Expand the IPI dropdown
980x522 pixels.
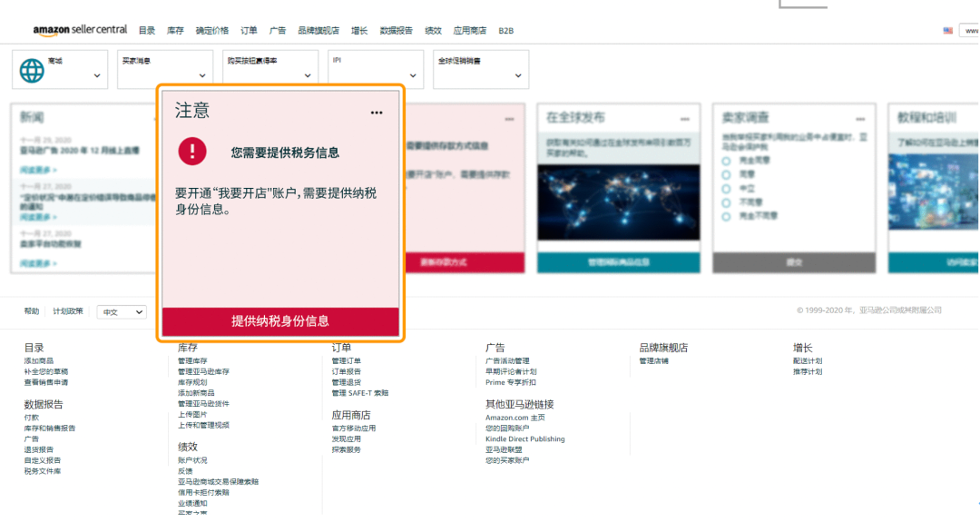tap(375, 69)
